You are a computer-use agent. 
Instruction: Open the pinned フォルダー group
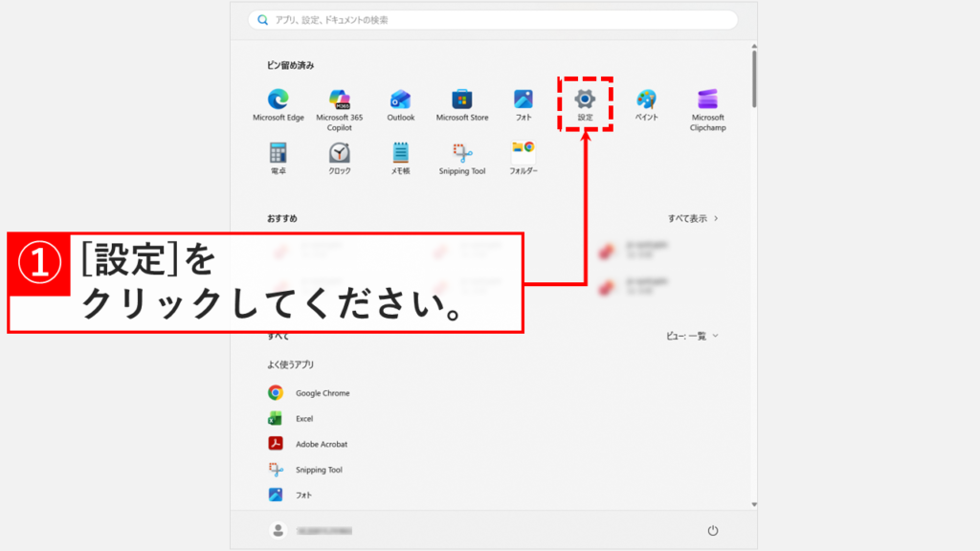pos(523,159)
